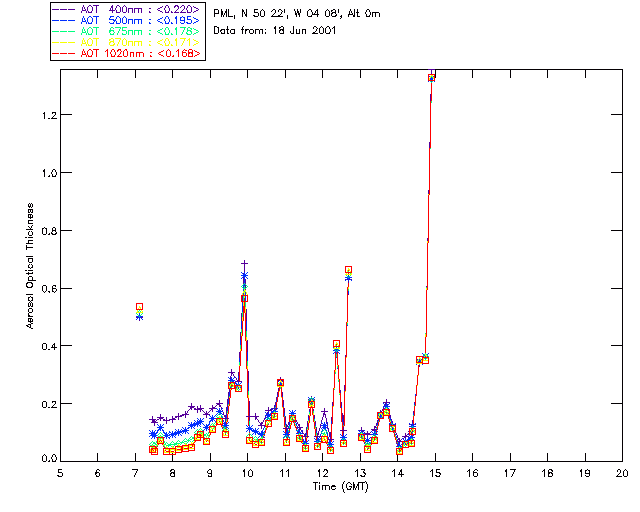640x512 pixels.
Task: Click the red dashed line sample in legend
Action: [64, 53]
